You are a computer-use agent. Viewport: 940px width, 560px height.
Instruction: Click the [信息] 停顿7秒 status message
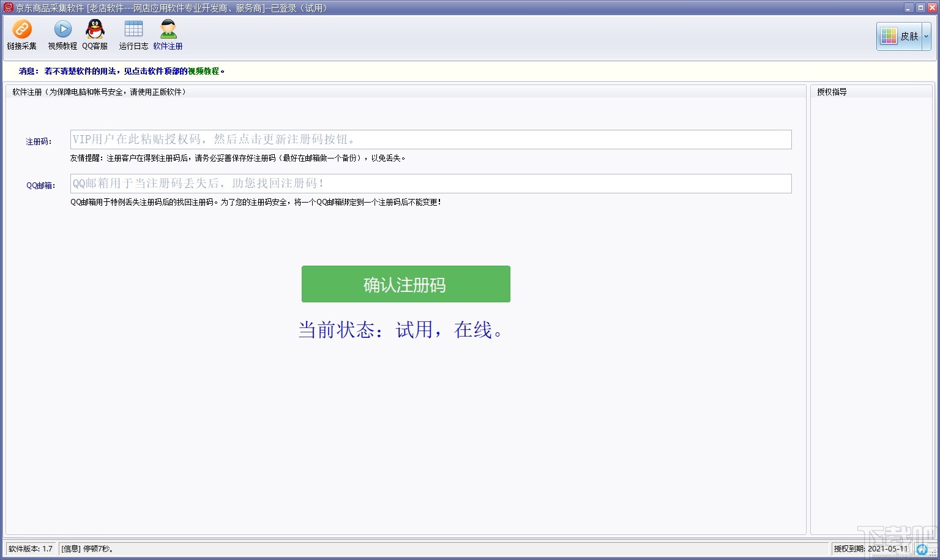tap(88, 549)
